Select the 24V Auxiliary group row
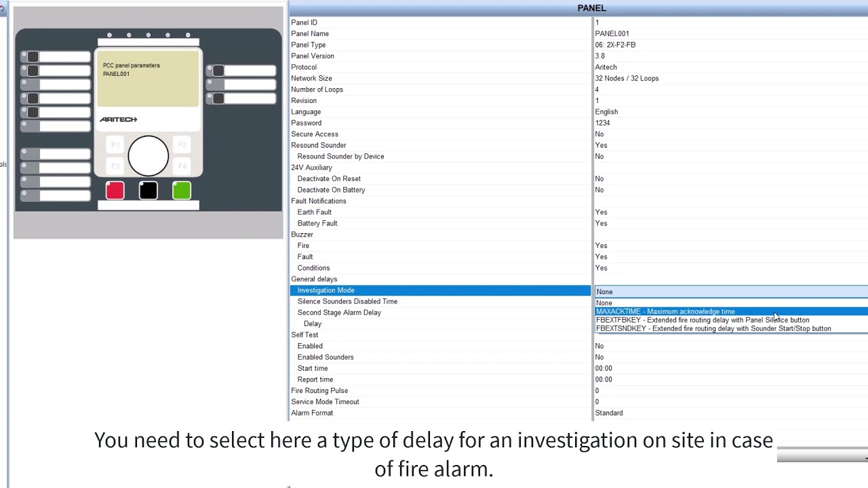This screenshot has height=488, width=868. pos(440,168)
